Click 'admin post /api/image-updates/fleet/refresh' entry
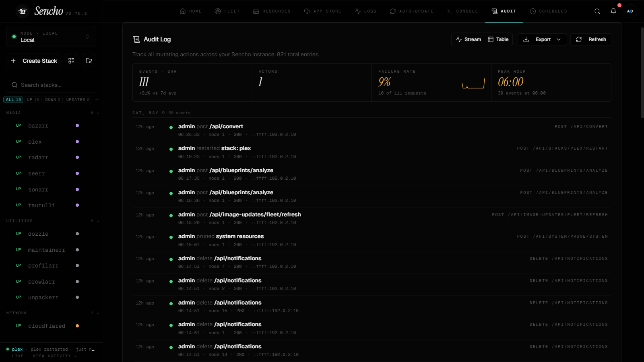The image size is (644, 362). (372, 218)
